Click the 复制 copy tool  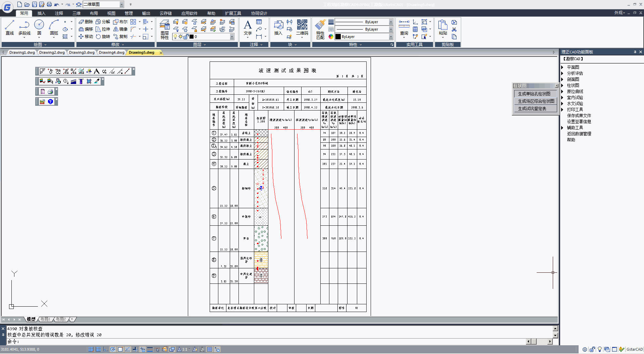[120, 37]
